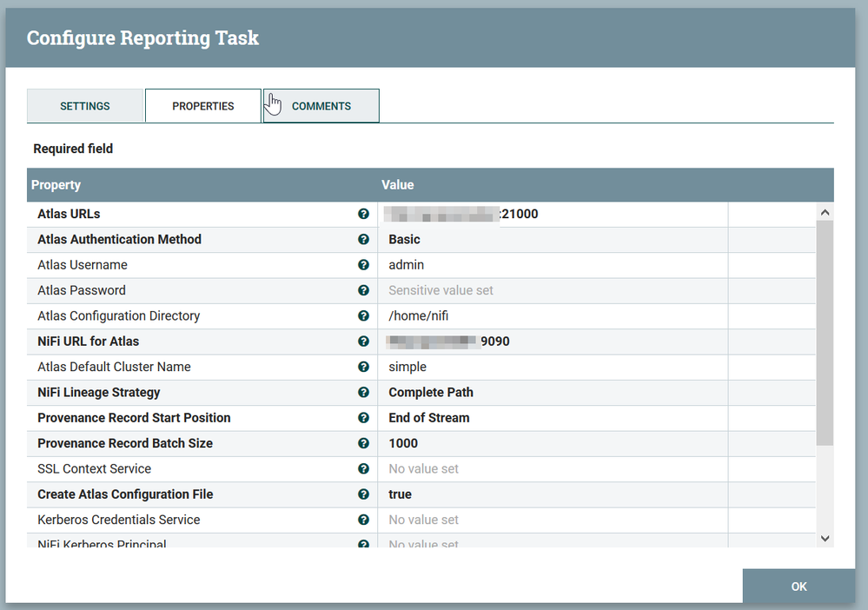
Task: Click help icon next to Atlas Password
Action: tap(363, 290)
